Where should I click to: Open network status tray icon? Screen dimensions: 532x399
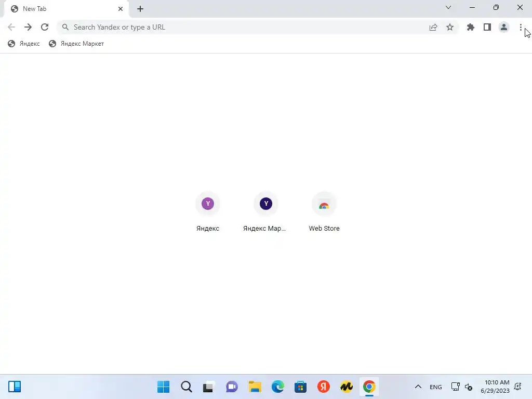point(455,387)
